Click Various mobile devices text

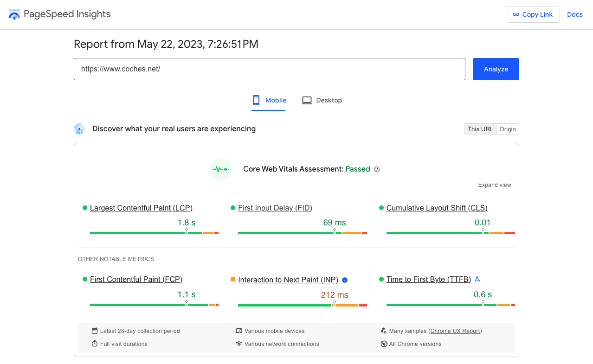(x=275, y=331)
